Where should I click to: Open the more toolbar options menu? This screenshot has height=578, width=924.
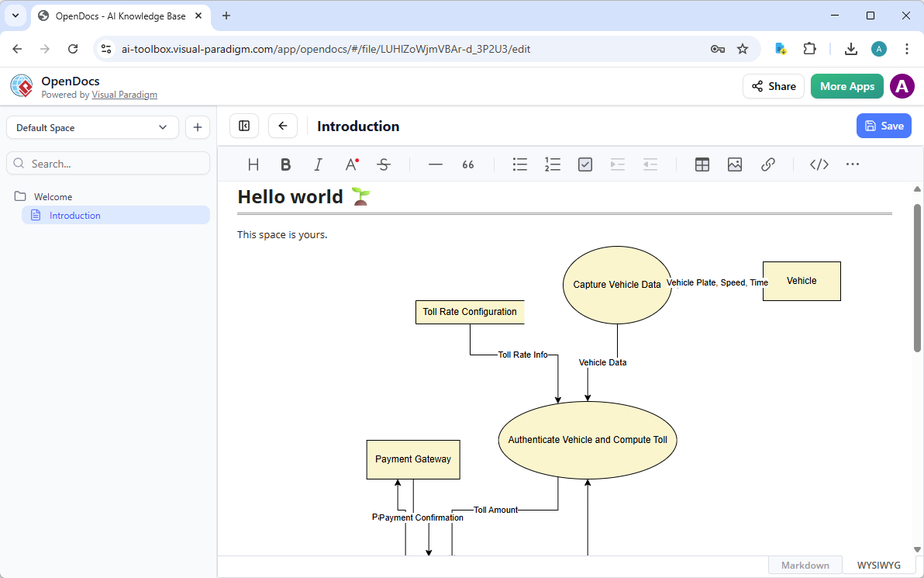pyautogui.click(x=853, y=164)
